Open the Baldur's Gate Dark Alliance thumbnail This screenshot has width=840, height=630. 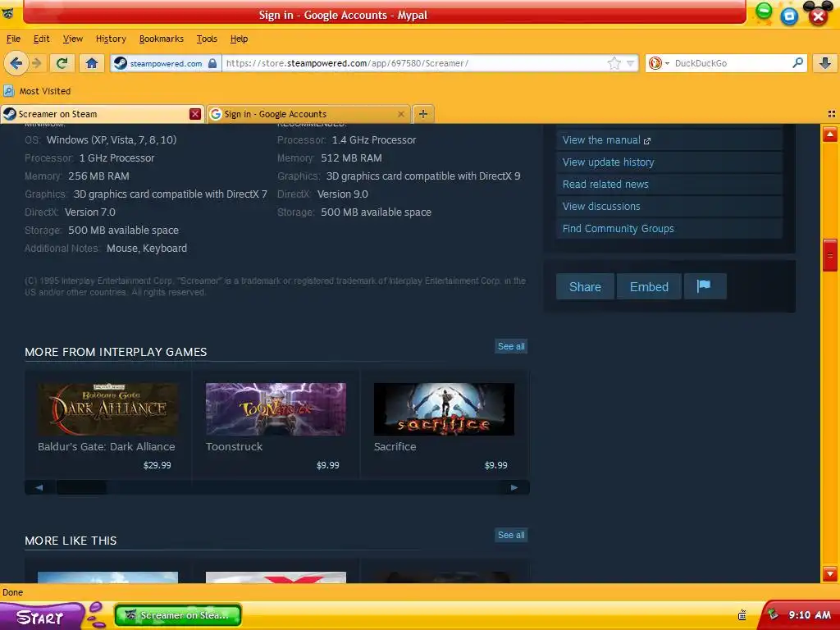point(107,409)
